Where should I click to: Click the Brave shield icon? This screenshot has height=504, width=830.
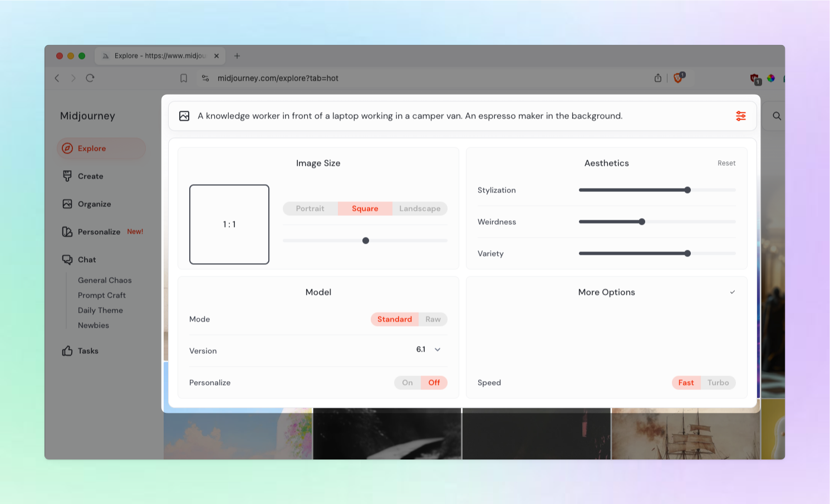[x=679, y=77]
